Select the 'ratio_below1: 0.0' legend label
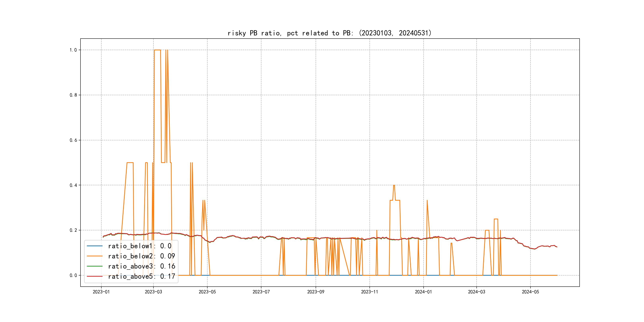Image resolution: width=644 pixels, height=322 pixels. tap(140, 246)
